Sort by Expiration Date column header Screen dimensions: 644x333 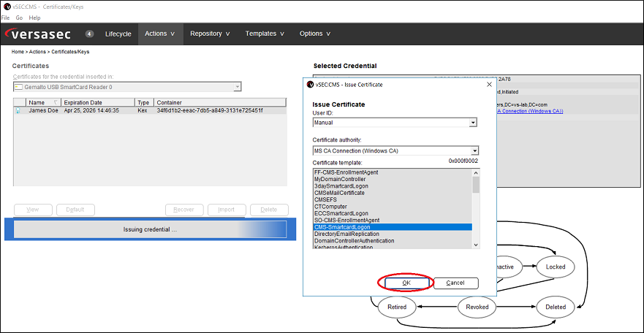point(98,102)
